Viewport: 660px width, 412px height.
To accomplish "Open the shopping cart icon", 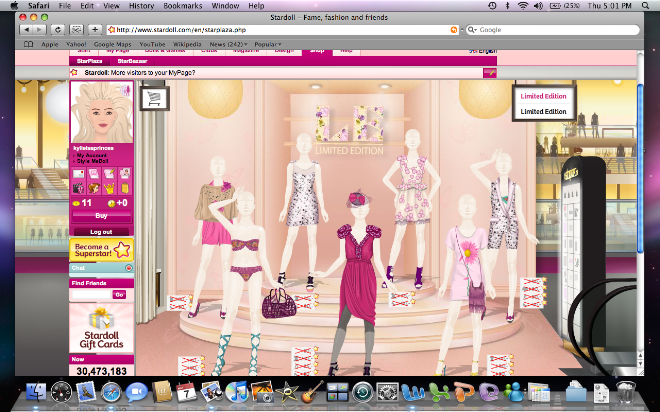I will point(154,98).
